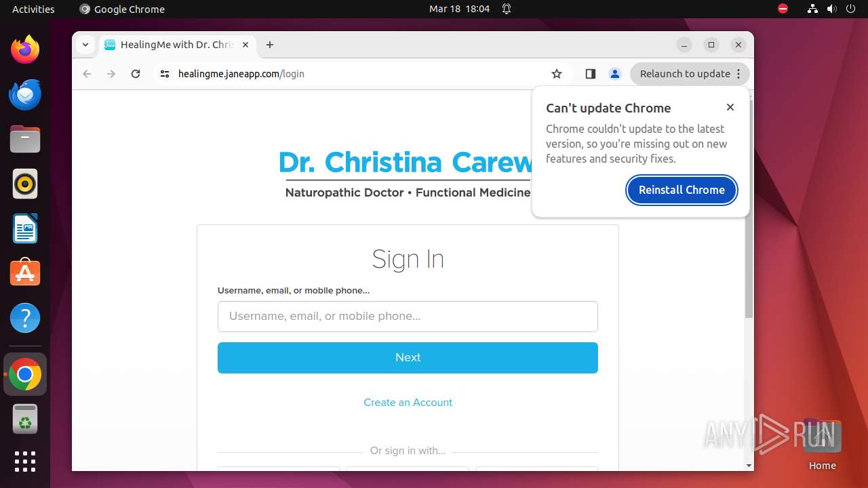Open Rhythmbox music player
This screenshot has height=488, width=868.
tap(25, 184)
